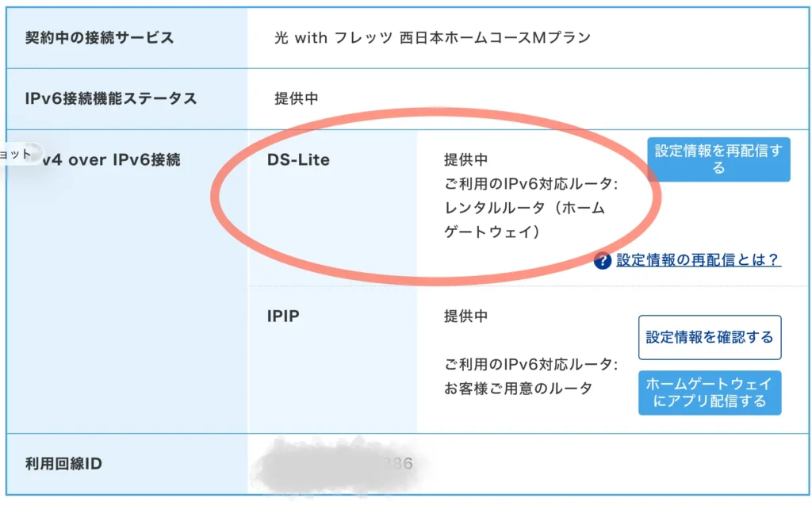The width and height of the screenshot is (812, 506).
Task: Select the 提供中 status under IPIP
Action: [465, 316]
